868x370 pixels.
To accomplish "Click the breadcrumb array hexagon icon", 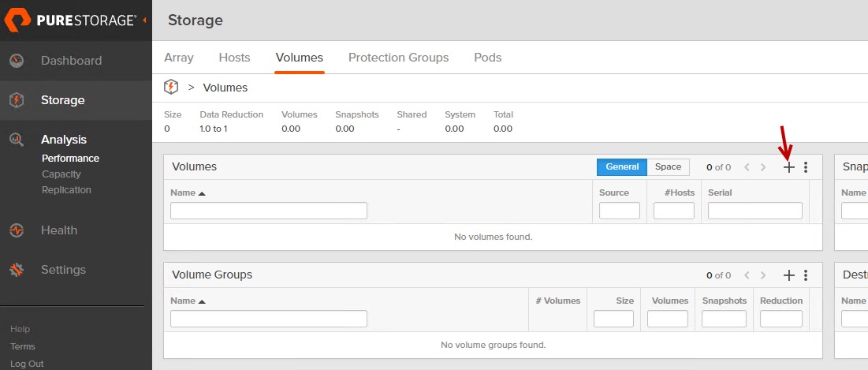I will click(171, 87).
